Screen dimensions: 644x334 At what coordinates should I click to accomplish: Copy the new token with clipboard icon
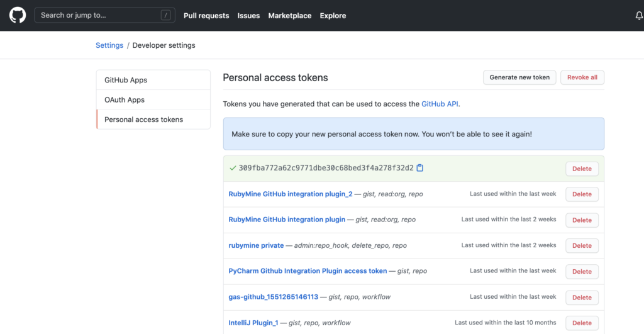[x=419, y=167]
